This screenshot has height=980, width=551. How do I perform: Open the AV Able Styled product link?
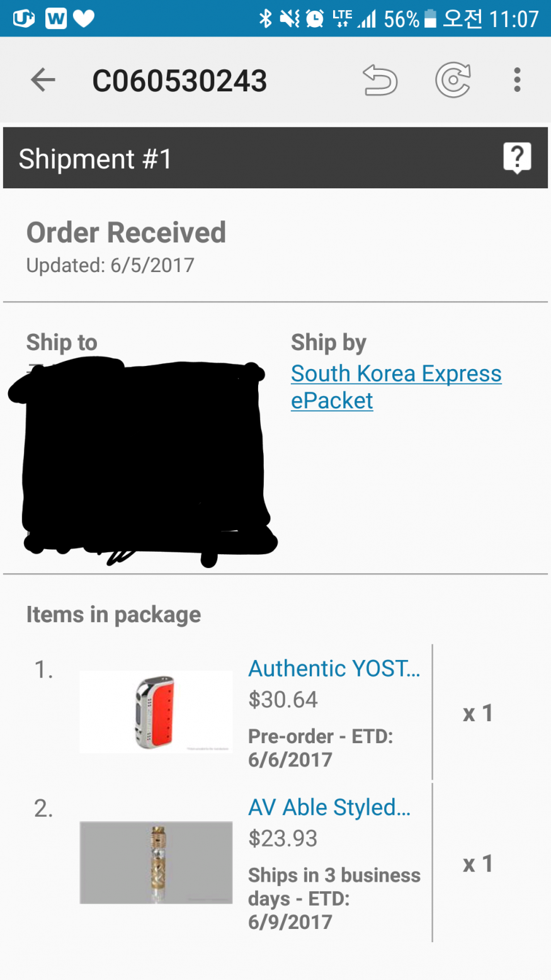click(329, 807)
